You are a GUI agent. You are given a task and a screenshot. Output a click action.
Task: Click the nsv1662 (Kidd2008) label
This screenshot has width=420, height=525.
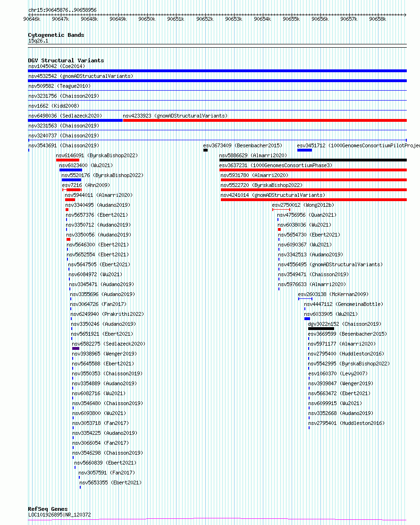click(53, 106)
